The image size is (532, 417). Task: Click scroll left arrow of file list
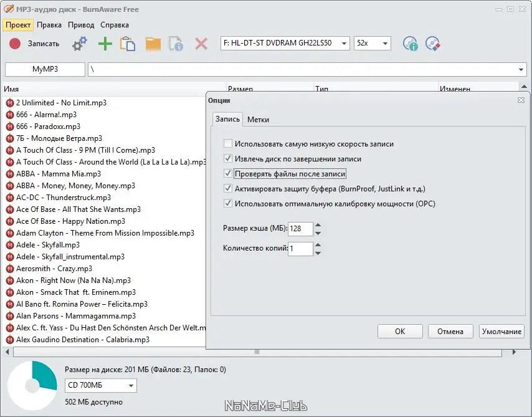[7, 352]
